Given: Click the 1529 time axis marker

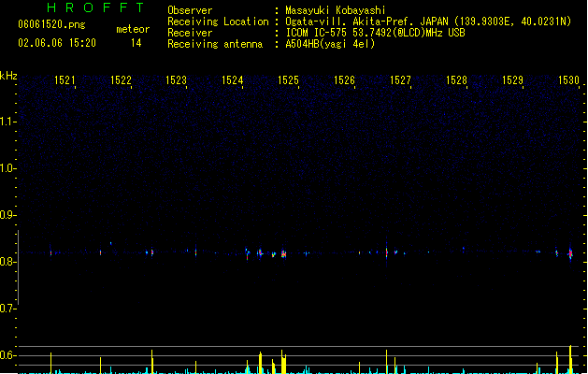Looking at the screenshot, I should 512,80.
